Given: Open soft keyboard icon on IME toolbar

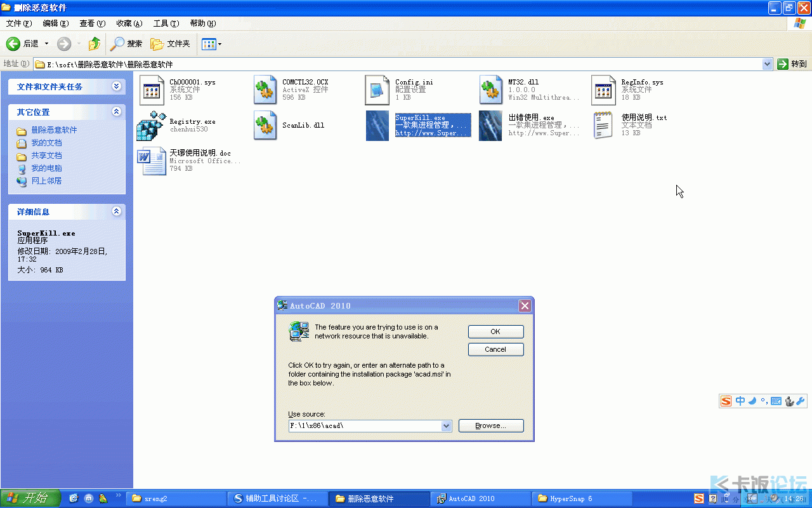Looking at the screenshot, I should click(x=776, y=401).
